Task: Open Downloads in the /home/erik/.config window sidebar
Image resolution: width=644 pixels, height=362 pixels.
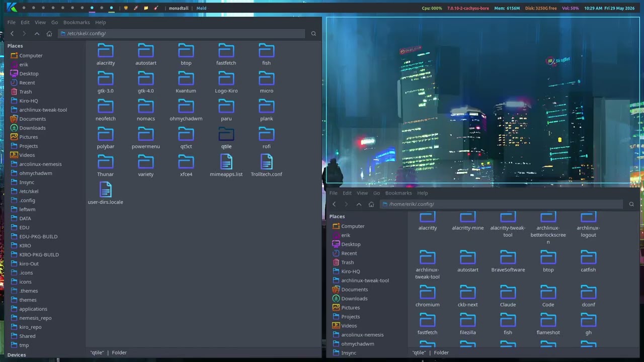Action: click(x=354, y=299)
